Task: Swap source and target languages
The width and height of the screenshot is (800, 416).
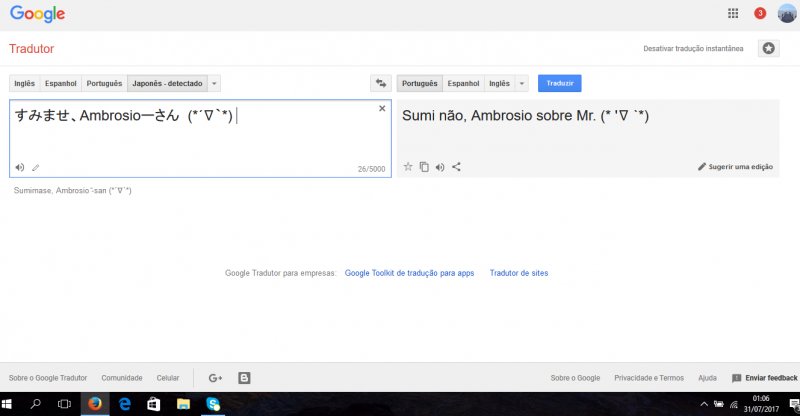Action: 381,83
